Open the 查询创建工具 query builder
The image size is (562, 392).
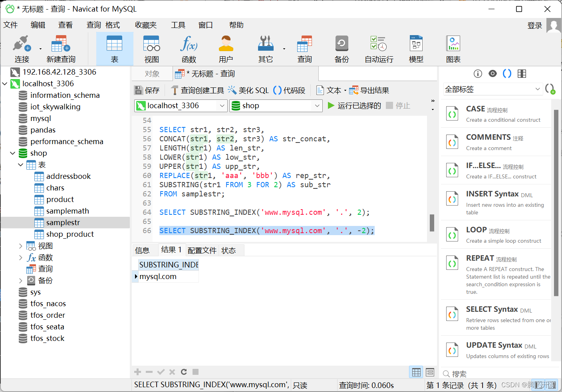coord(198,90)
